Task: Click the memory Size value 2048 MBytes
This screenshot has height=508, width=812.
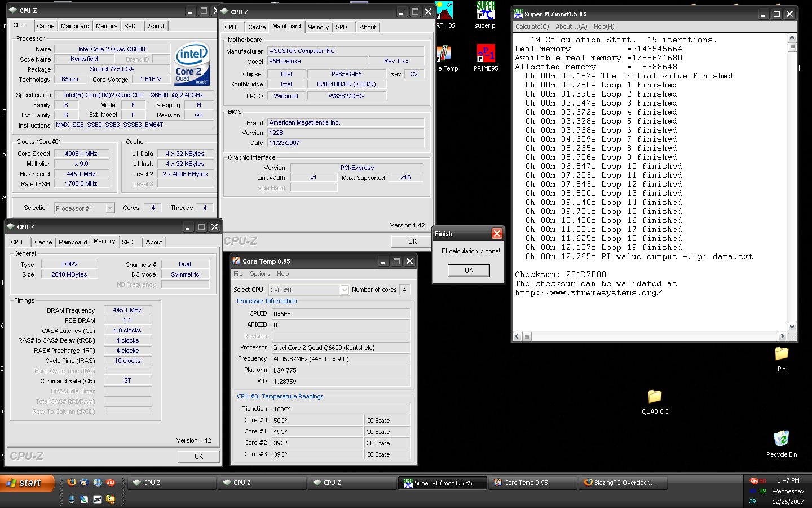Action: (69, 274)
